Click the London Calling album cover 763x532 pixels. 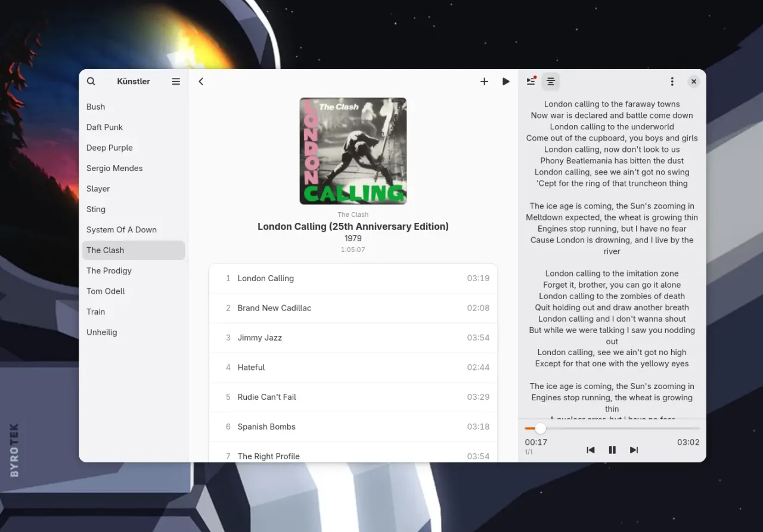point(353,151)
